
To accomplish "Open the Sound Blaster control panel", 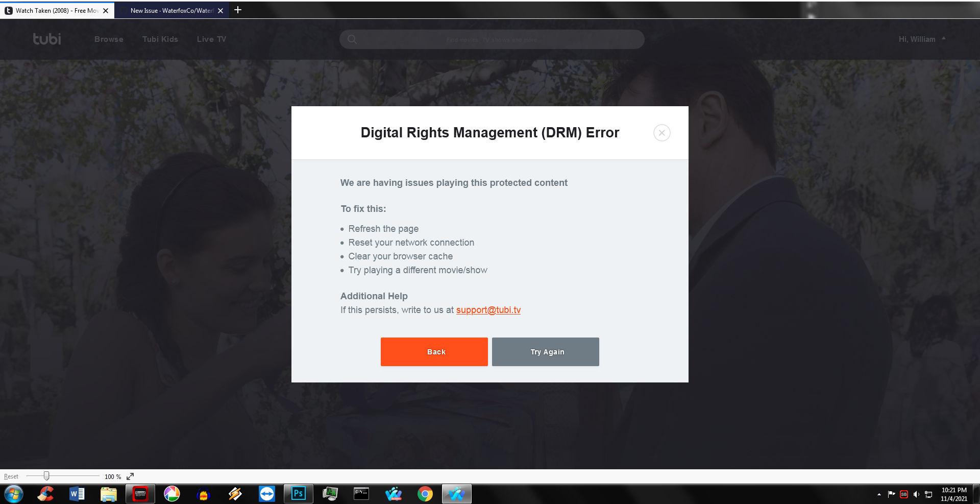I will point(140,493).
